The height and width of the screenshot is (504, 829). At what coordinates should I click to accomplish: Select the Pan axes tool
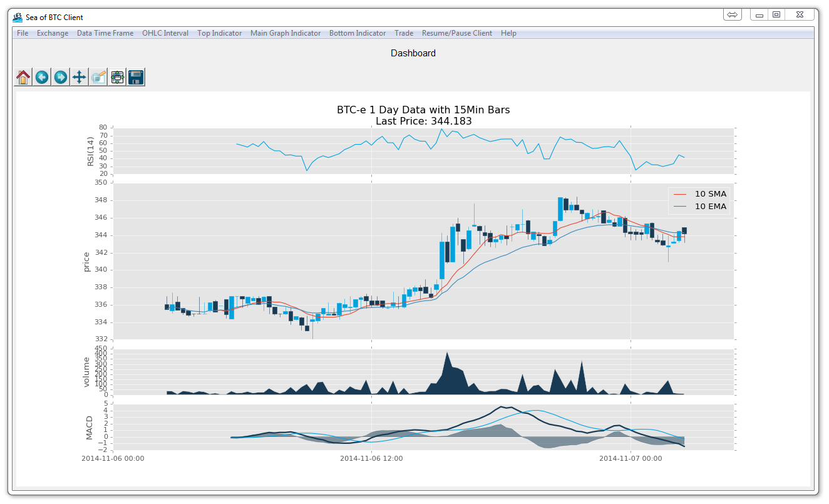79,77
